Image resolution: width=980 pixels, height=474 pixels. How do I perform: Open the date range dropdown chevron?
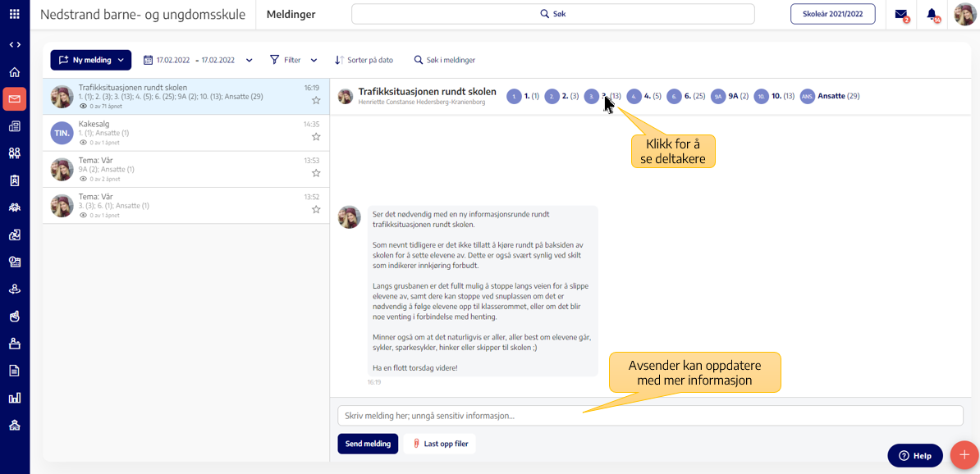tap(250, 61)
